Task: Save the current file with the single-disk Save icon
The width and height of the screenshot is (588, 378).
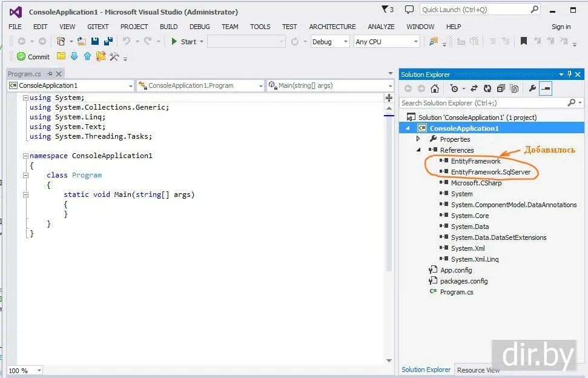Action: [95, 41]
